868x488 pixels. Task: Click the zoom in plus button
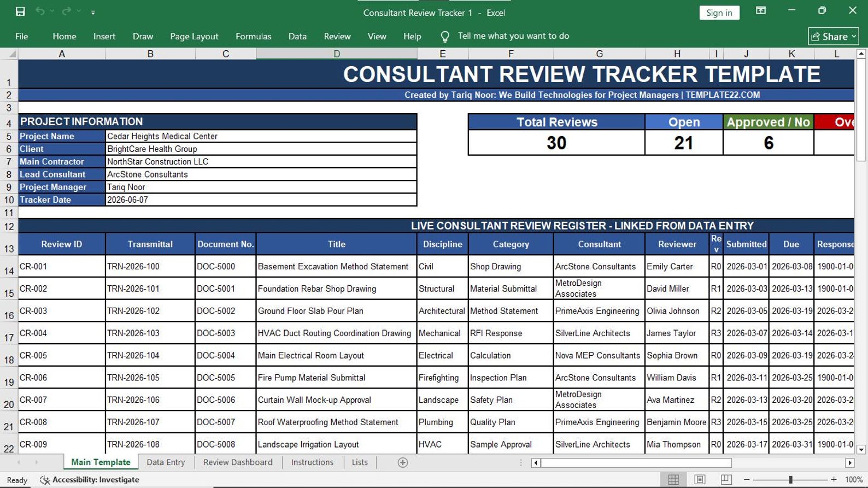(834, 480)
